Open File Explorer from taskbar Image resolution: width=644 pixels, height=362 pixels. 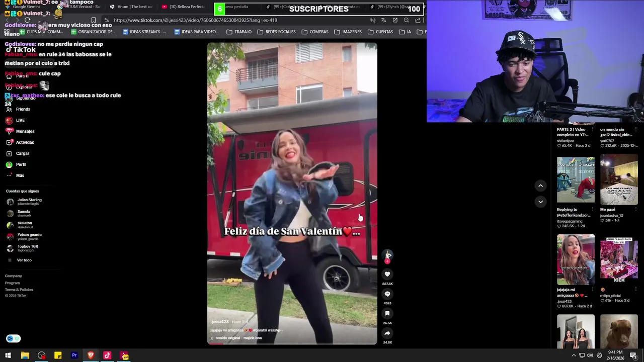[x=25, y=355]
